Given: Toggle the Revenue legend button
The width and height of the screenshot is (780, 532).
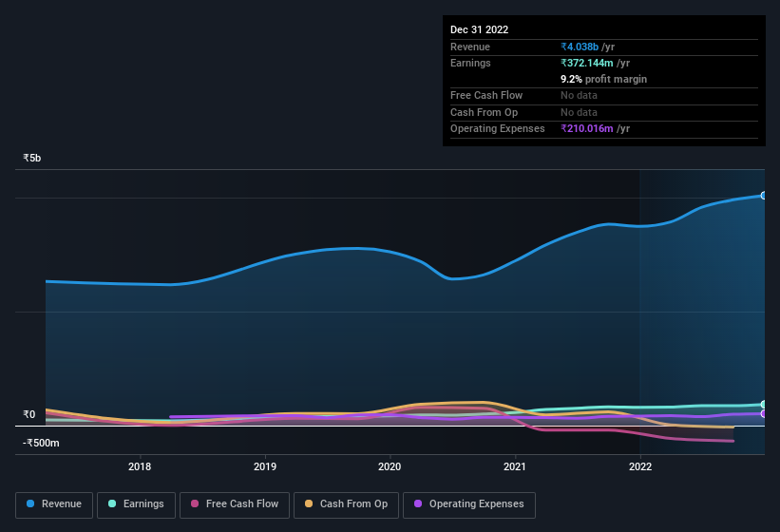Looking at the screenshot, I should [x=54, y=505].
